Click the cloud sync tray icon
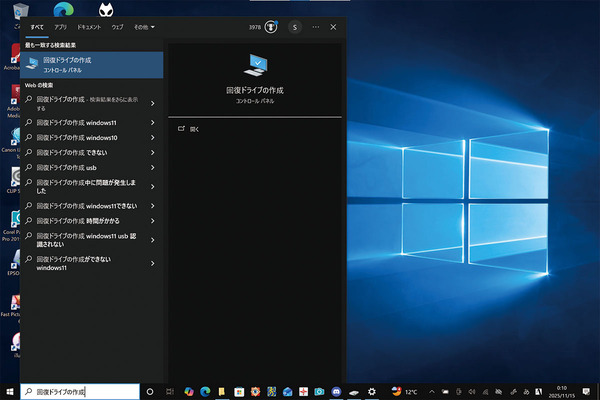Image resolution: width=600 pixels, height=400 pixels. coord(499,392)
